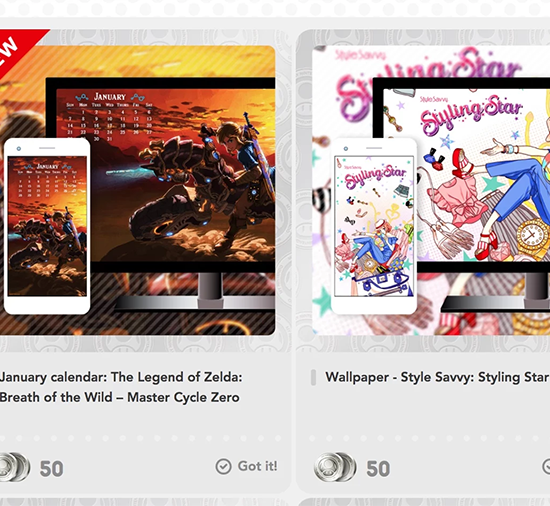Click the platinum coin icon on the Zelda card
This screenshot has width=550, height=506.
(15, 467)
